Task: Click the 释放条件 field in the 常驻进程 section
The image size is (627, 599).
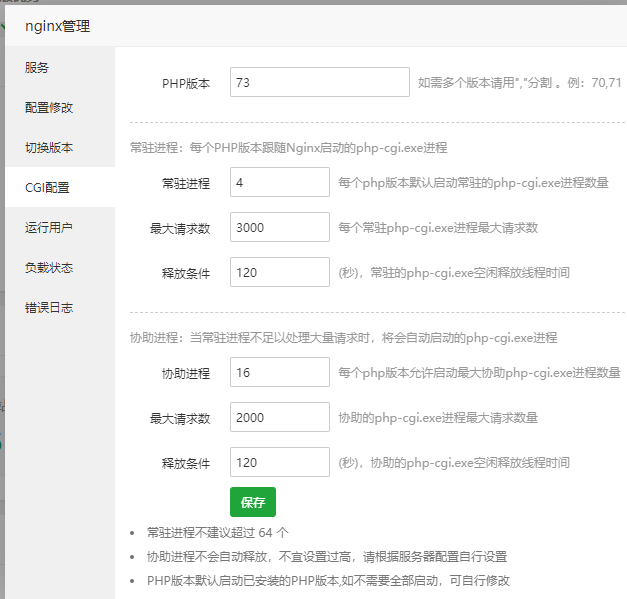Action: pyautogui.click(x=280, y=272)
